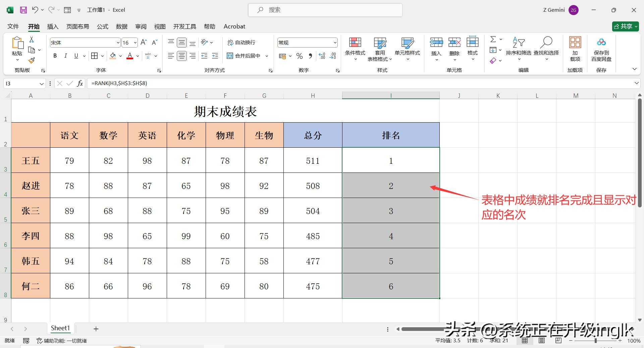This screenshot has width=644, height=348.
Task: Open the font size dropdown
Action: point(135,43)
